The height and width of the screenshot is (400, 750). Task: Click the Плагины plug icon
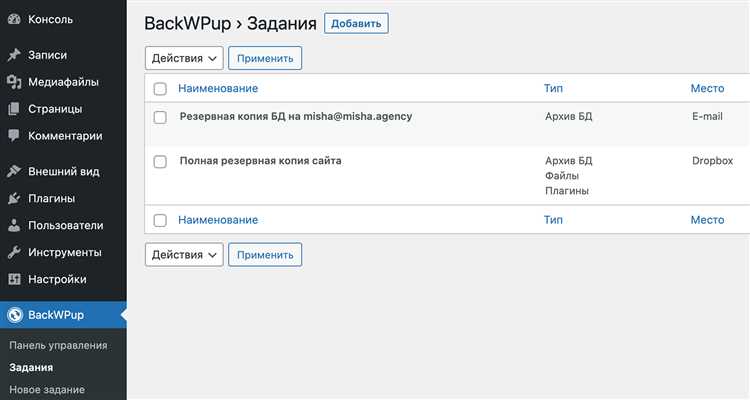point(14,198)
